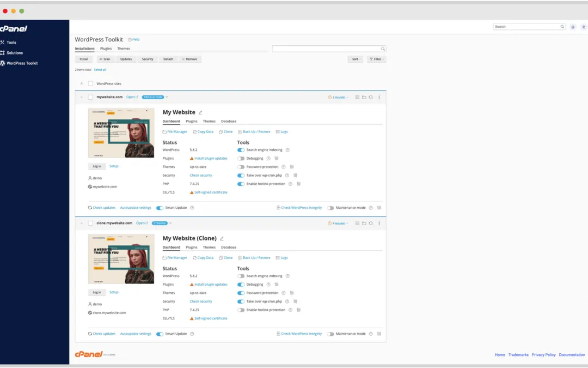The width and height of the screenshot is (588, 368).
Task: Switch to the Plugins tab for My Website
Action: coord(192,121)
